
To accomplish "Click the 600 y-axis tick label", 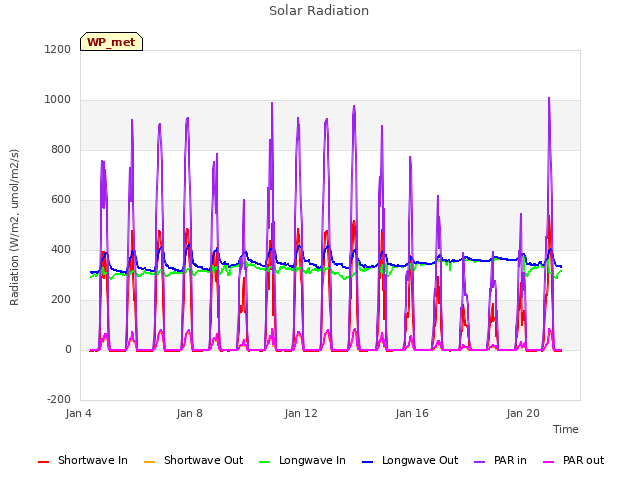I will coord(61,200).
